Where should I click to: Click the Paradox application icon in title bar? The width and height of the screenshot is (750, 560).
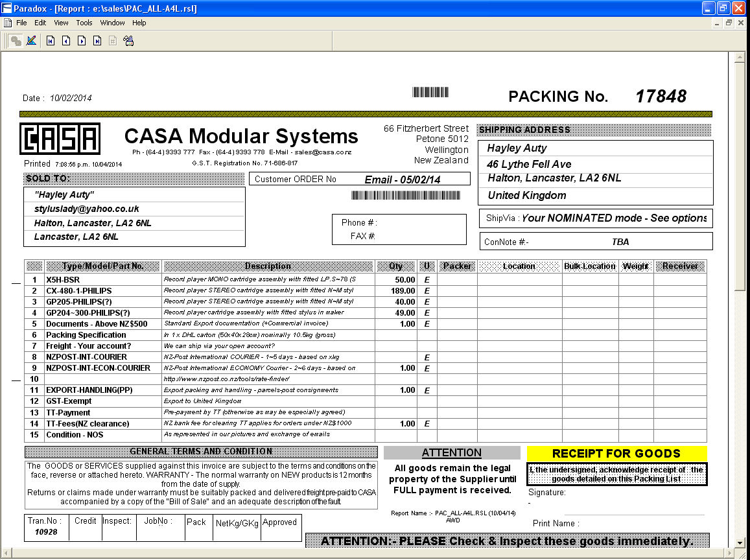point(6,8)
